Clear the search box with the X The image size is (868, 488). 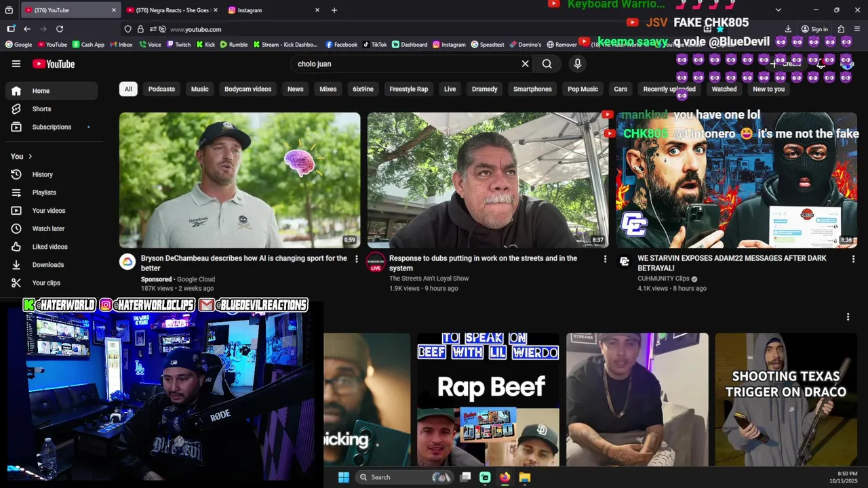(525, 64)
